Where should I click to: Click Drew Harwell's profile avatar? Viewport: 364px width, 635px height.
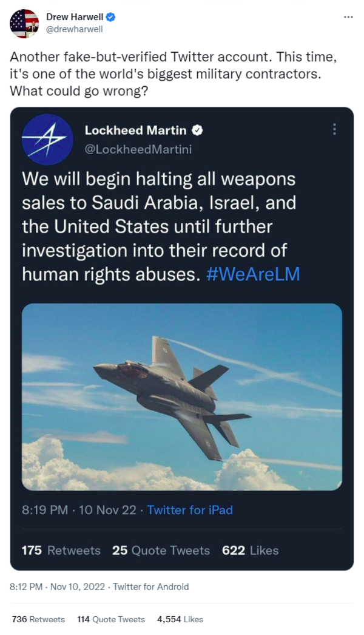[23, 22]
